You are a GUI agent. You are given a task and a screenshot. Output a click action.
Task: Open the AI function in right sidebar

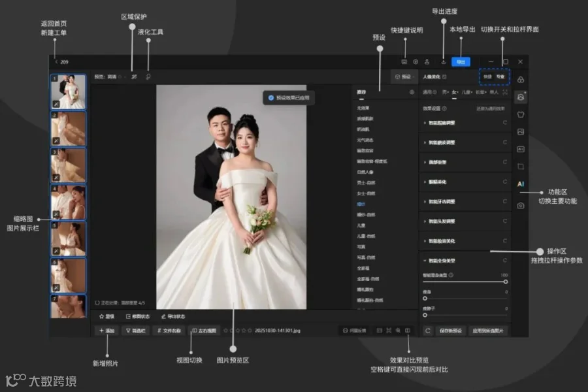pos(521,184)
